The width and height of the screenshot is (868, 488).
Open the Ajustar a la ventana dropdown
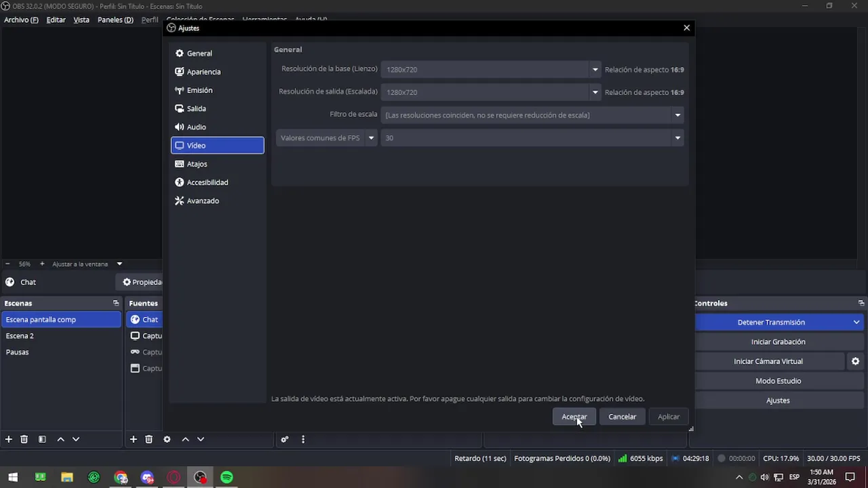87,264
